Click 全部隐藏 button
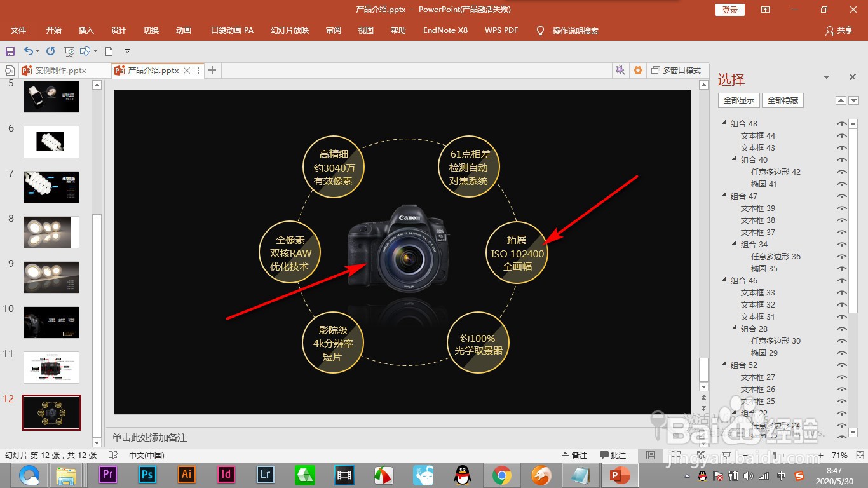Screen dimensions: 868x488 click(x=782, y=100)
